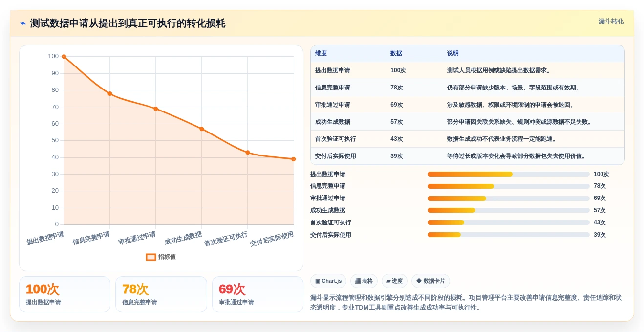Click the 信息完整申请 table row label
This screenshot has width=644, height=332.
pyautogui.click(x=333, y=88)
